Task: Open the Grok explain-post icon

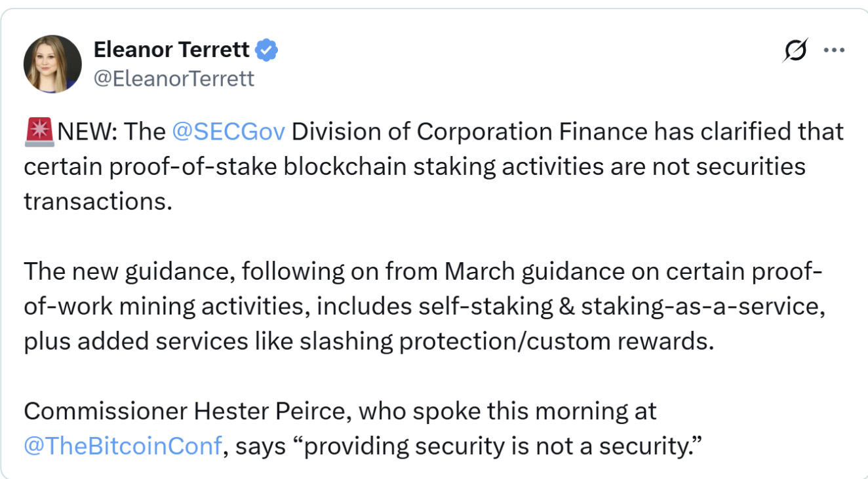Action: [x=795, y=50]
